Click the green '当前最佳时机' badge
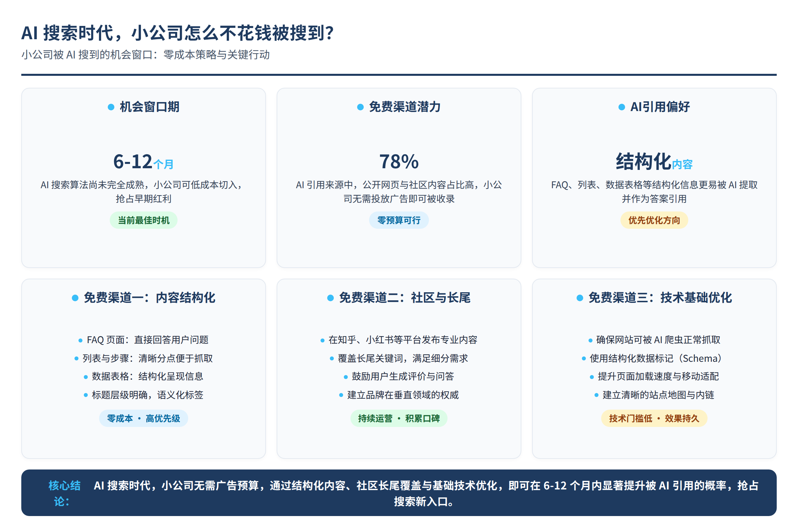The image size is (798, 532). 144,220
